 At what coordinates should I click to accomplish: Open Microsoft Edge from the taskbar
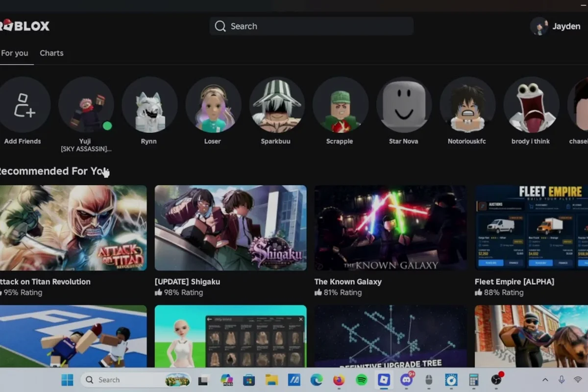[316, 380]
